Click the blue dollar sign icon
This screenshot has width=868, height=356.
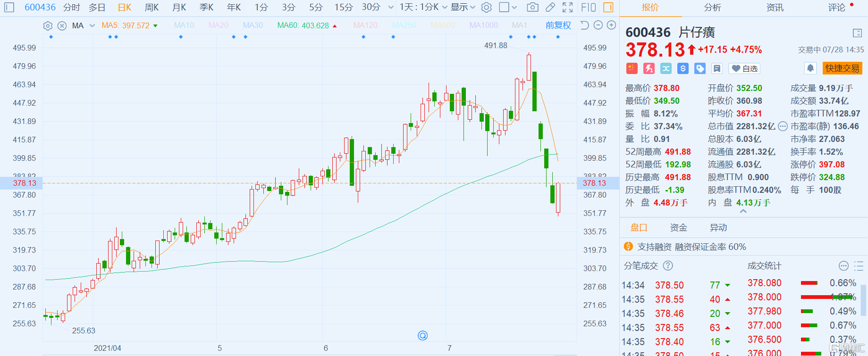click(683, 68)
